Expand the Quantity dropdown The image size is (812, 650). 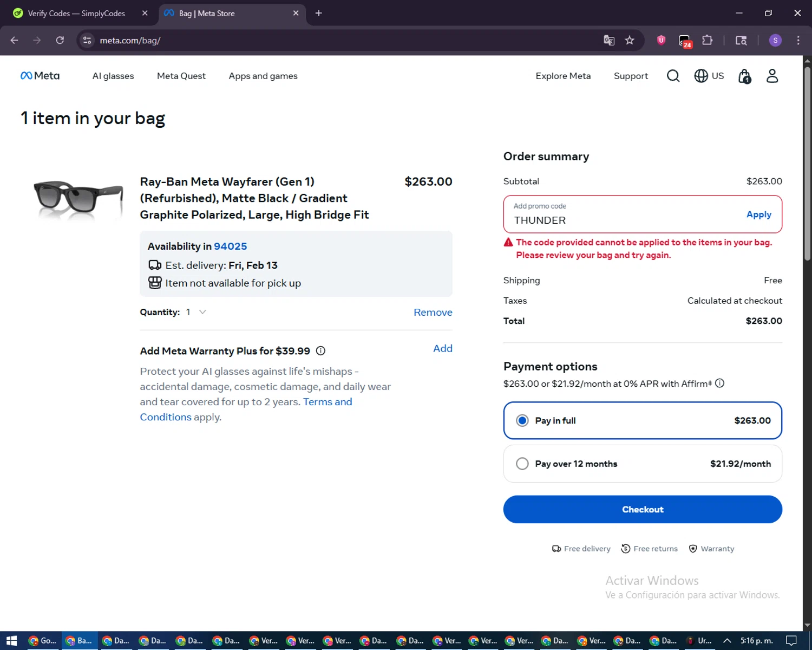click(196, 312)
